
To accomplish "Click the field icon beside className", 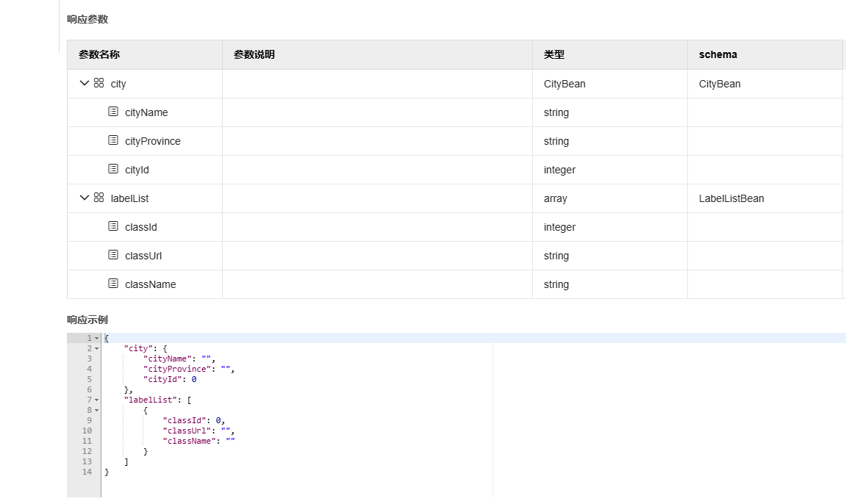I will (x=113, y=284).
